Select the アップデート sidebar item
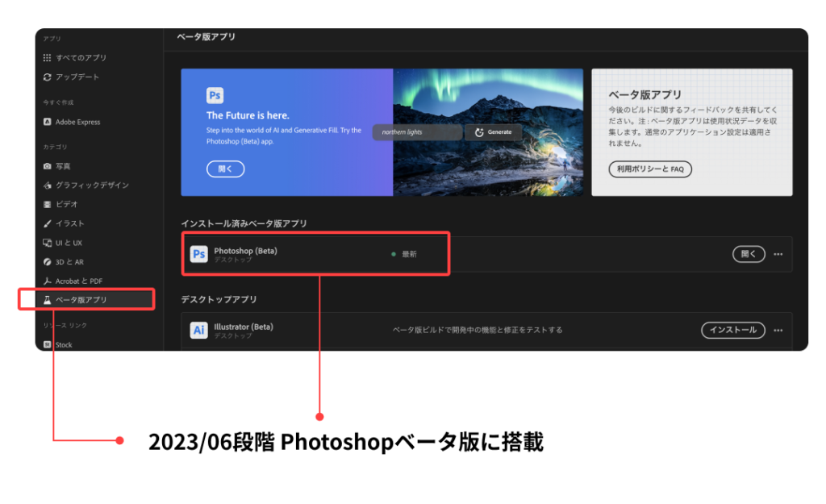This screenshot has width=826, height=504. [x=77, y=77]
